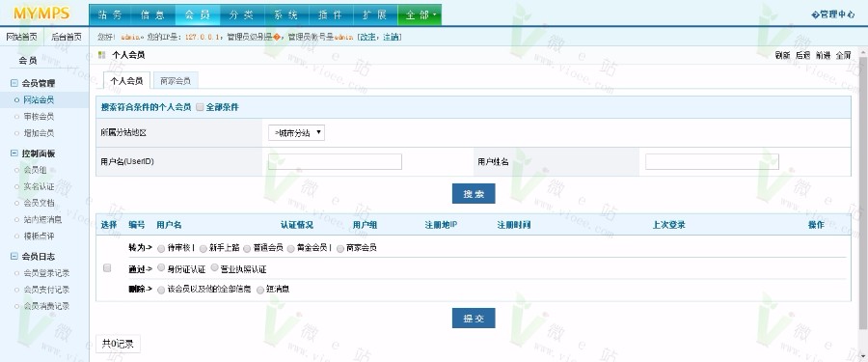Open 模板点评 in sidebar
Image resolution: width=868 pixels, height=362 pixels.
[39, 237]
